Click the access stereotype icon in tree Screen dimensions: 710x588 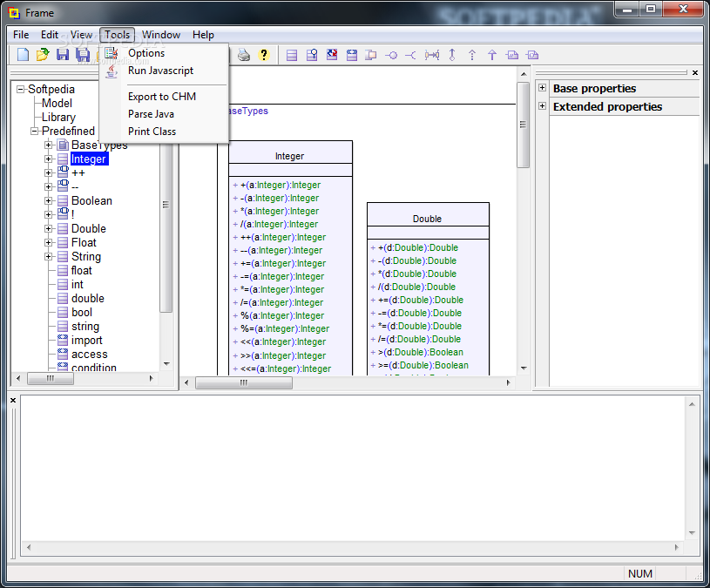coord(63,354)
